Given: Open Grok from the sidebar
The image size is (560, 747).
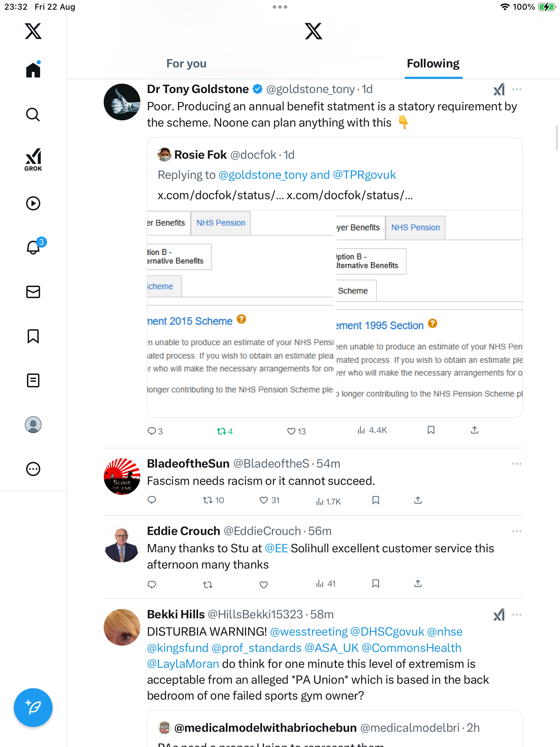Looking at the screenshot, I should (33, 159).
